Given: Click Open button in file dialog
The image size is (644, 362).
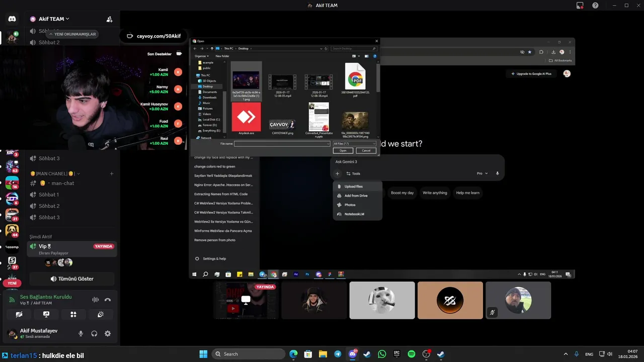Looking at the screenshot, I should pyautogui.click(x=343, y=150).
